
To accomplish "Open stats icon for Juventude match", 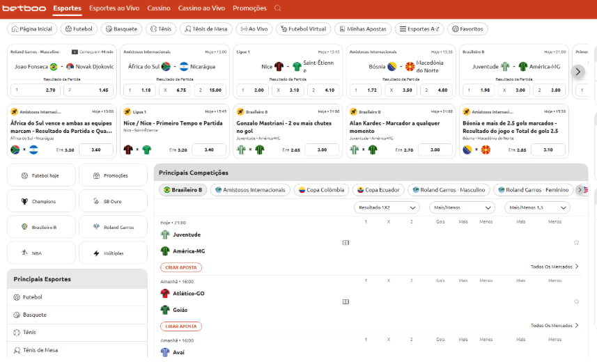I will click(346, 243).
